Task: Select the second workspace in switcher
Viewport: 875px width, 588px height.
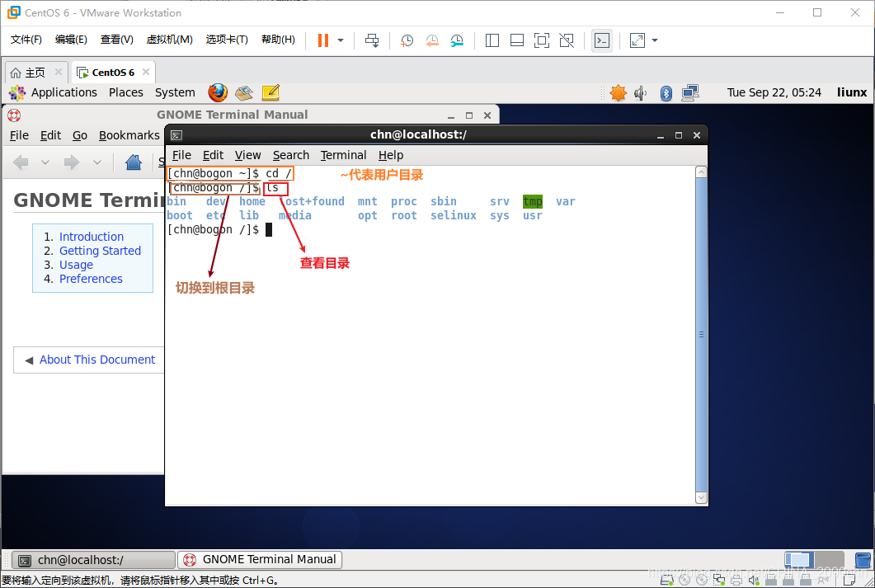Action: (830, 559)
